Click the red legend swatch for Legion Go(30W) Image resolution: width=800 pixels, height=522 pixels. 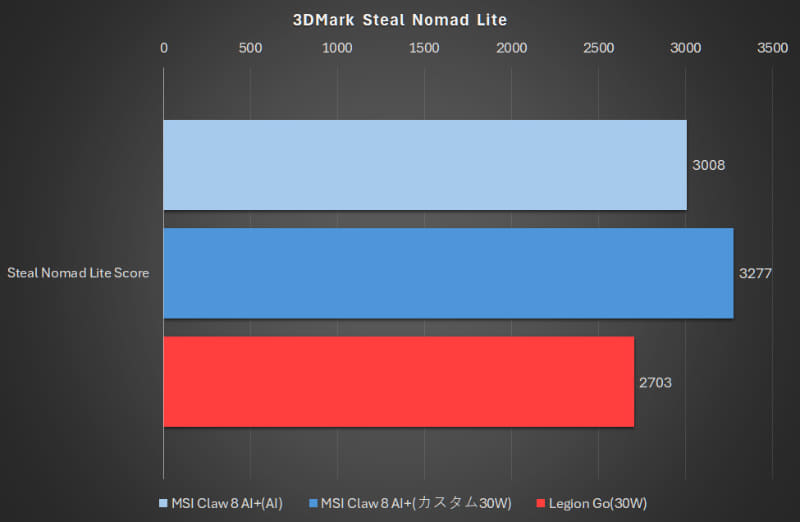(541, 503)
